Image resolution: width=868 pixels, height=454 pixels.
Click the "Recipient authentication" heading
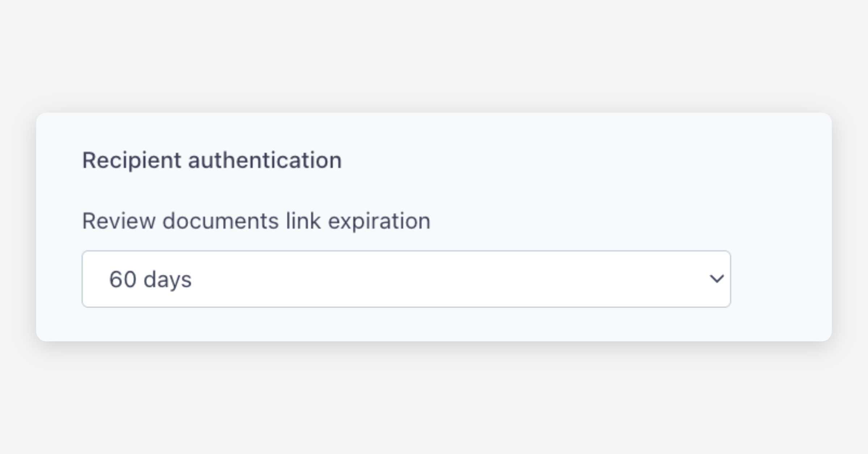[212, 160]
